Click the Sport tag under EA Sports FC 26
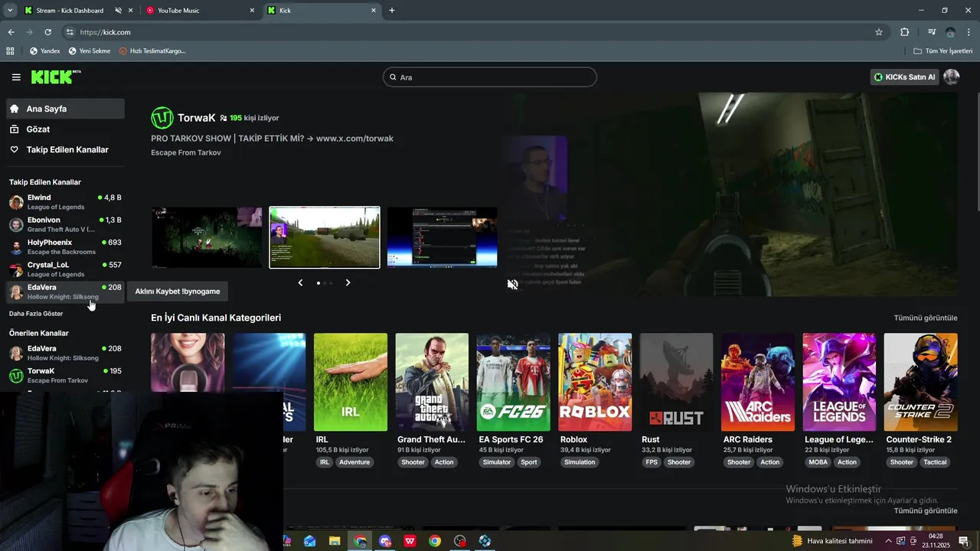 coord(529,462)
